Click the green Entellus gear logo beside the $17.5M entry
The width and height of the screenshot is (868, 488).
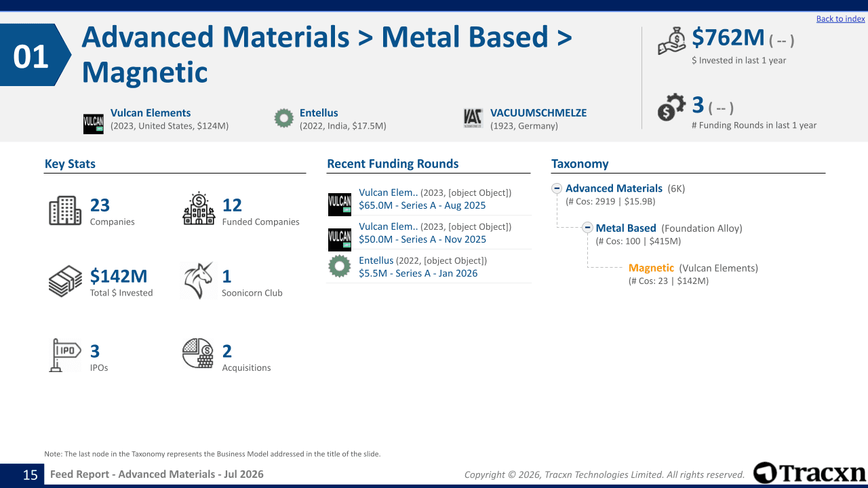pyautogui.click(x=283, y=119)
